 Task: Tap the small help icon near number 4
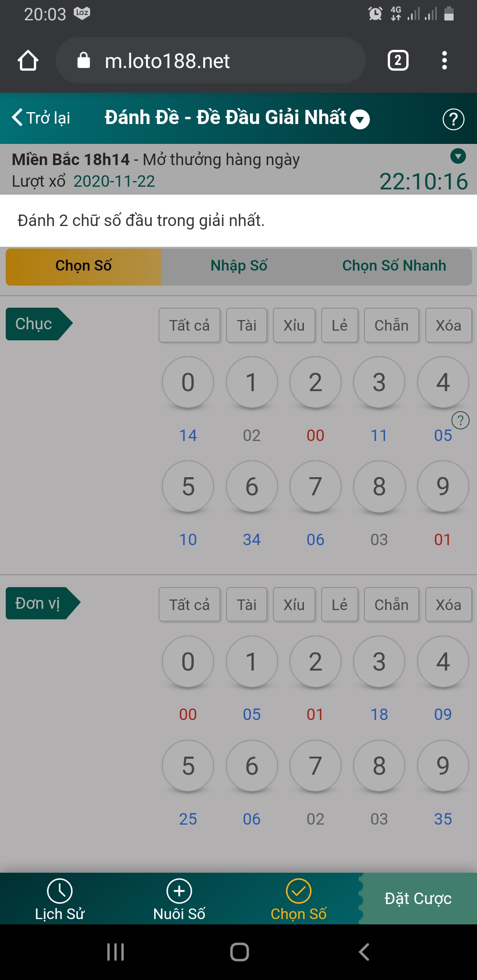(460, 420)
